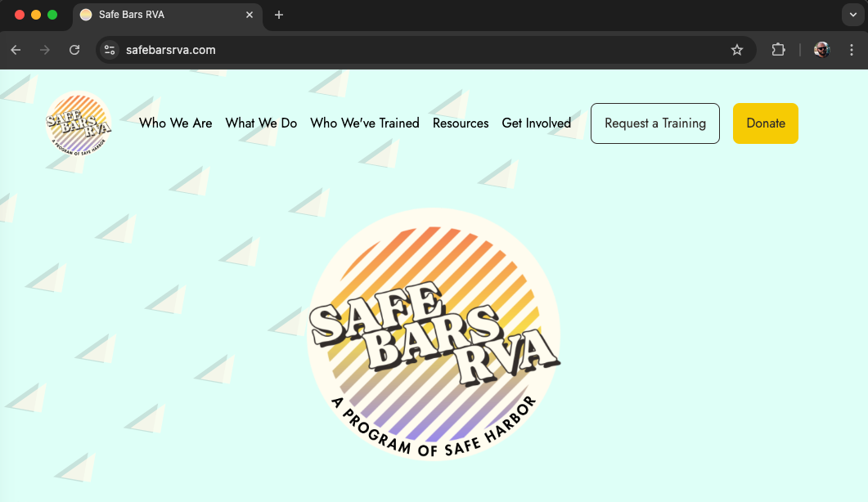Click the large Safe Bars RVA hero logo
Image resolution: width=868 pixels, height=502 pixels.
point(434,334)
